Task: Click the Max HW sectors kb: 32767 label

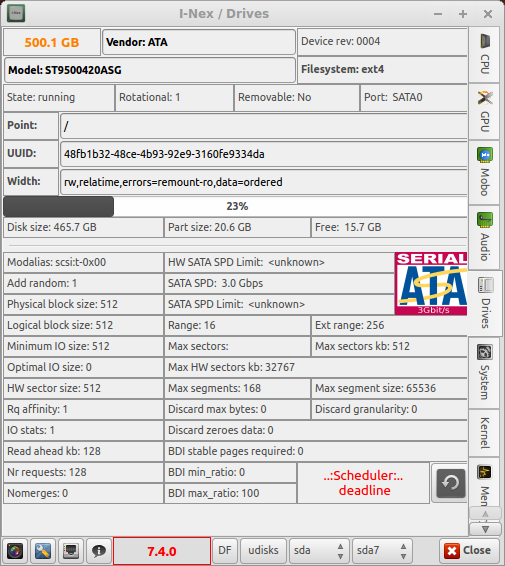Action: click(316, 367)
